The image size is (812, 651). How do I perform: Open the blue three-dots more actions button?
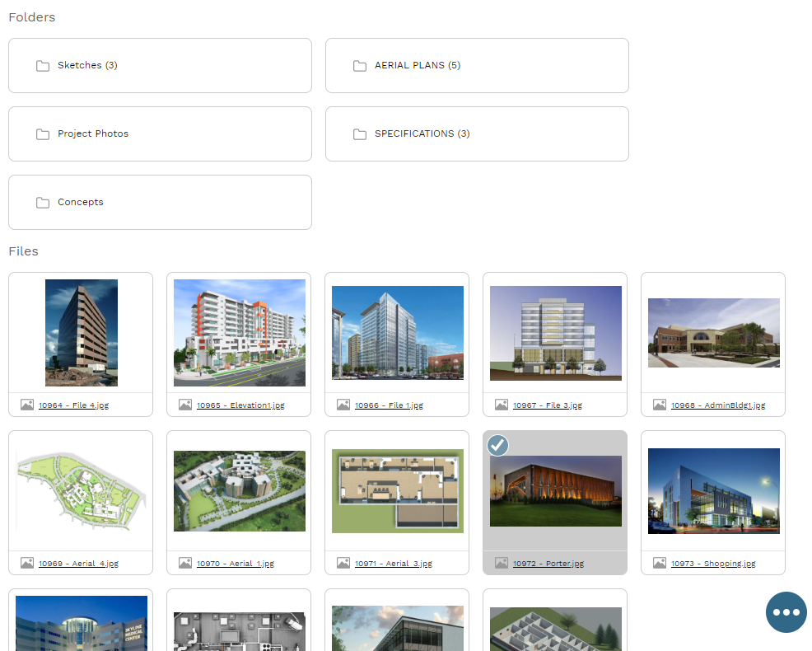786,612
